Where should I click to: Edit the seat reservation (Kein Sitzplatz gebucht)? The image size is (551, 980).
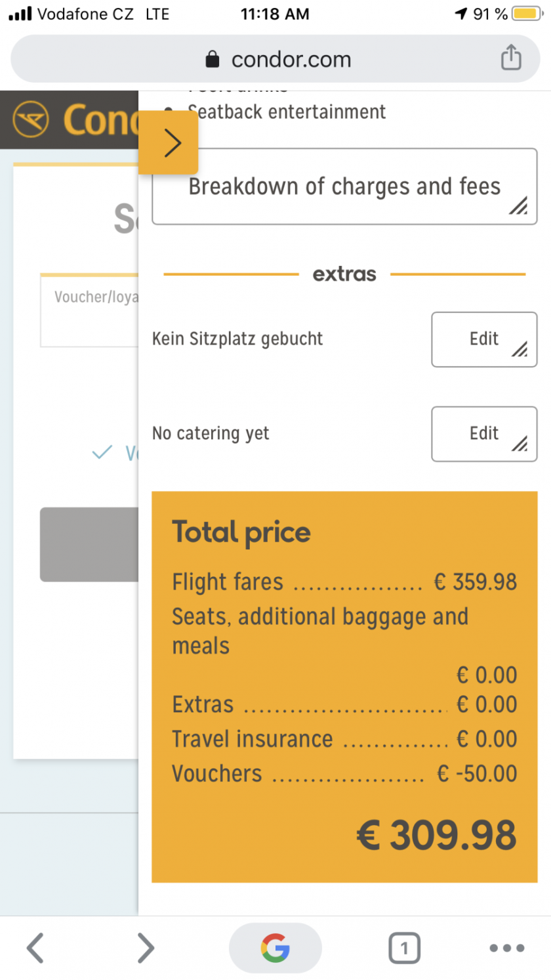click(x=484, y=339)
